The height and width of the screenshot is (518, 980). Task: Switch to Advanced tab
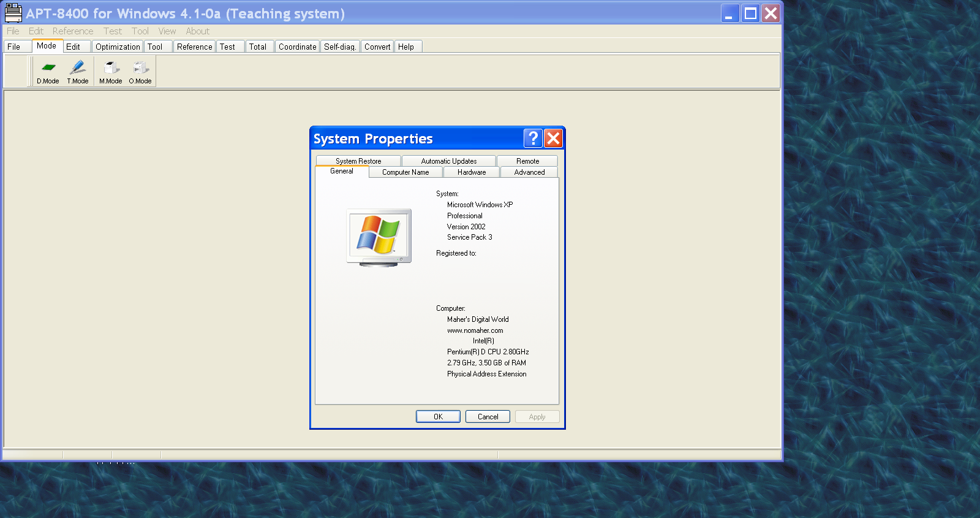[x=529, y=172]
